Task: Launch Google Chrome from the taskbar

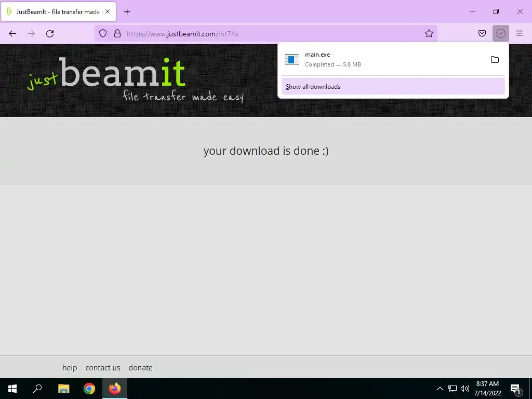Action: click(89, 389)
